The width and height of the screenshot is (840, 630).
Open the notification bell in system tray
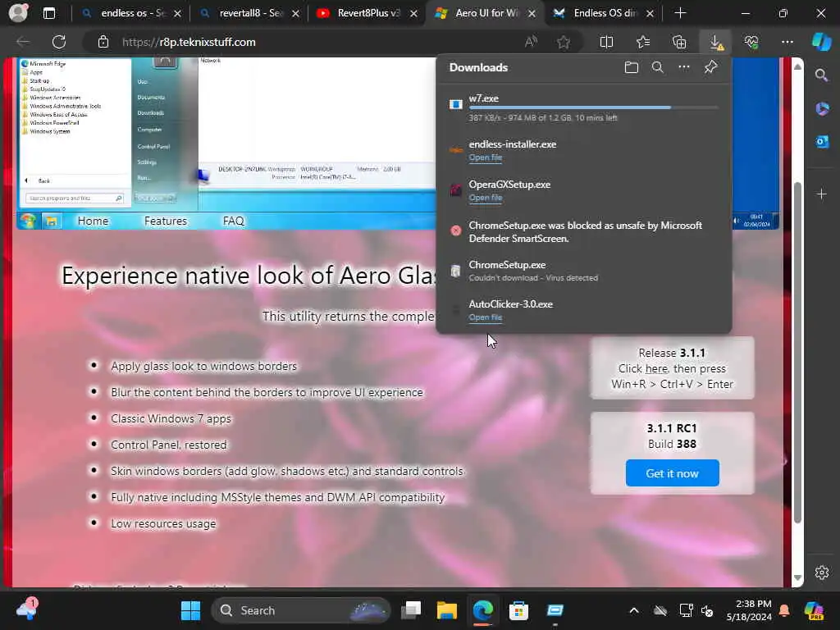[784, 610]
